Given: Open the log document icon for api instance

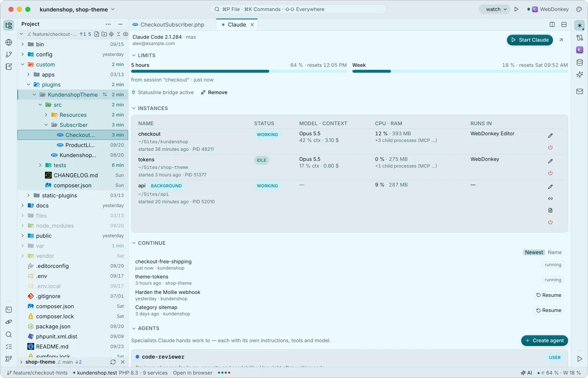Looking at the screenshot, I should coord(550,210).
